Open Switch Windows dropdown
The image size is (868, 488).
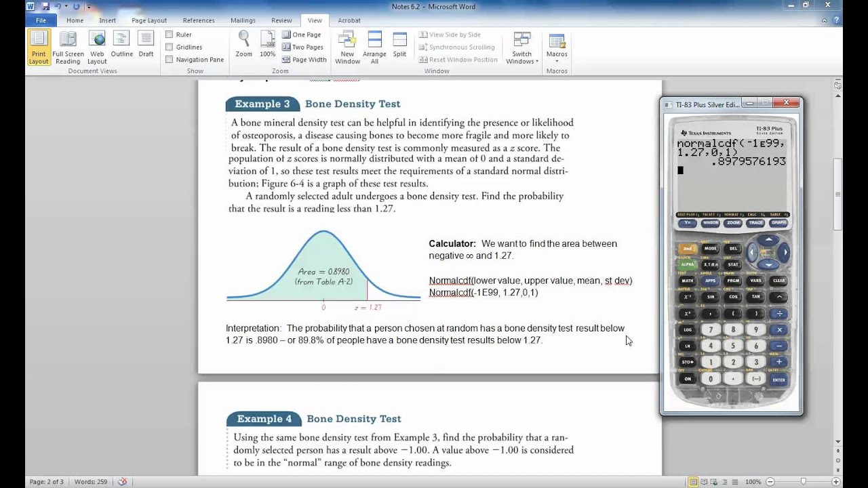[x=522, y=47]
